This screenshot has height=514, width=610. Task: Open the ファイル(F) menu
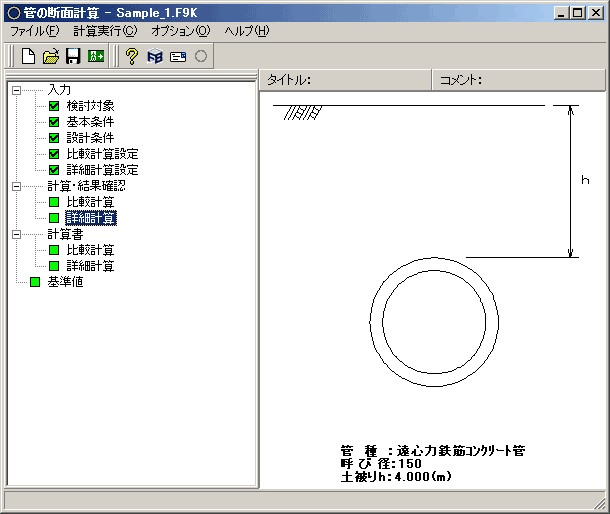[x=35, y=31]
